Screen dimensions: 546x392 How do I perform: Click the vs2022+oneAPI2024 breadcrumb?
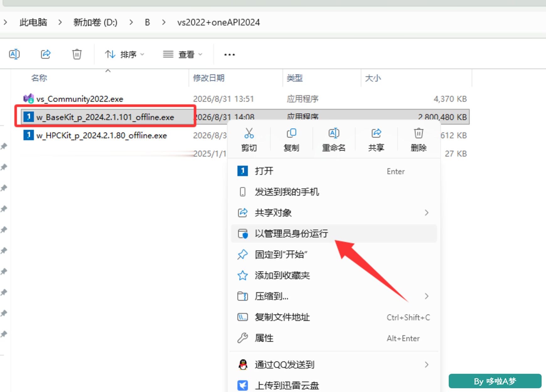pos(218,22)
